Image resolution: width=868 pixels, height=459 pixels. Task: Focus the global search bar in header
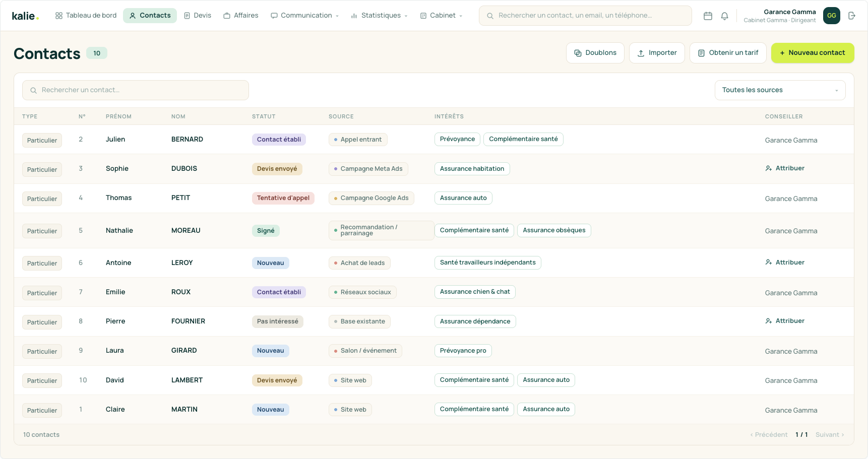click(585, 16)
